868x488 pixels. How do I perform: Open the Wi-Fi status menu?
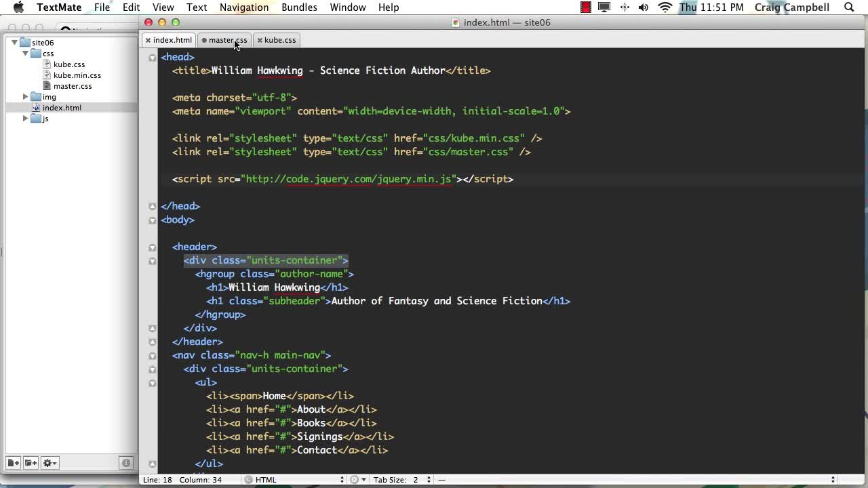665,7
